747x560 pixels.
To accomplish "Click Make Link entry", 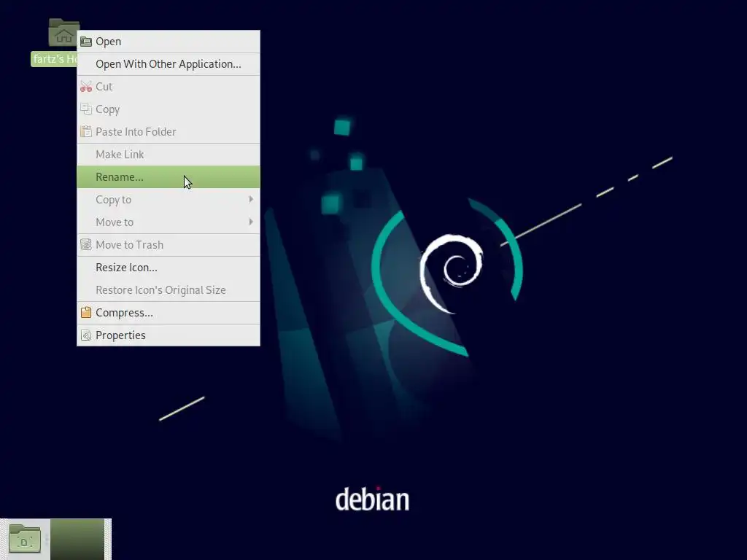I will click(169, 155).
